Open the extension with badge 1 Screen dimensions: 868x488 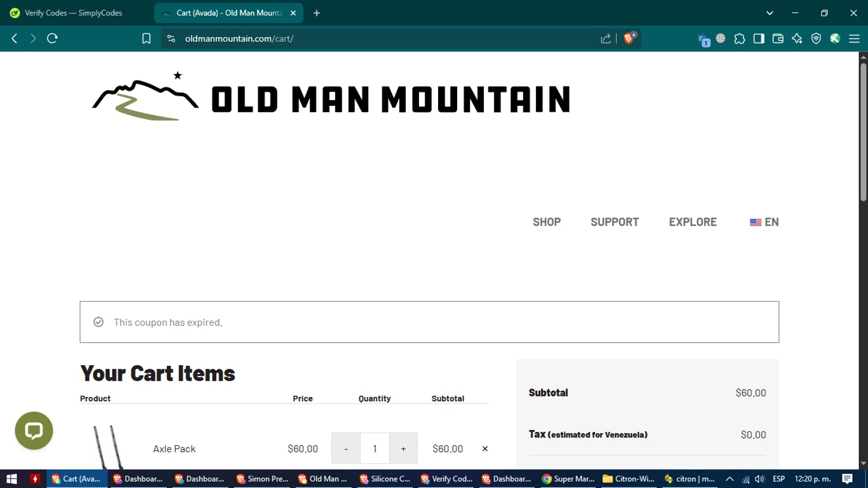tap(704, 40)
